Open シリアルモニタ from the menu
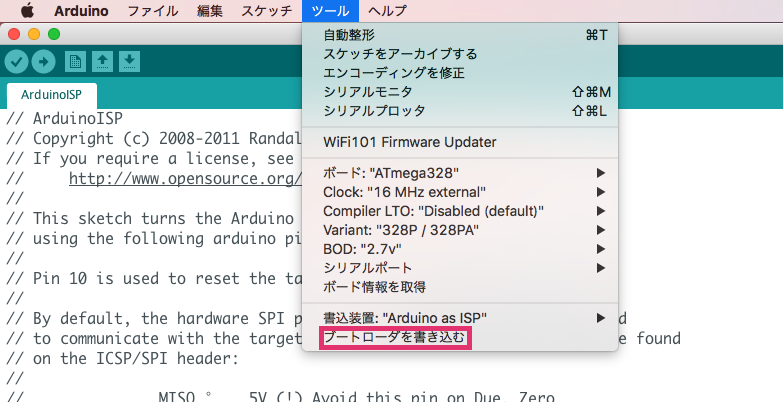The image size is (783, 402). click(460, 92)
